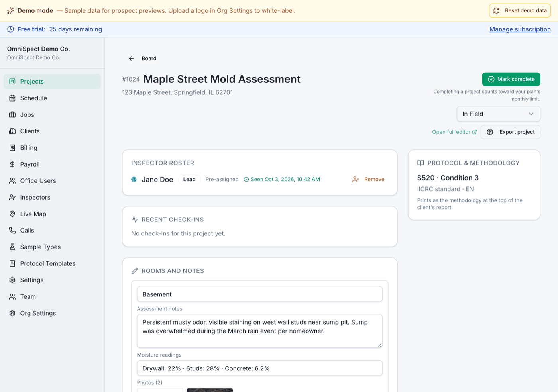The width and height of the screenshot is (558, 392).
Task: Select the Sample Types flask icon
Action: click(12, 247)
